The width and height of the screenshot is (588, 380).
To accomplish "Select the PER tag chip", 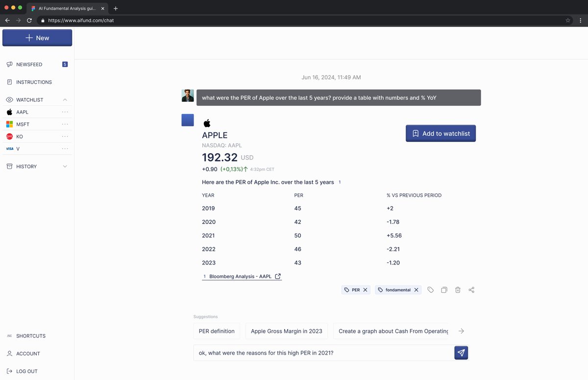I will [x=356, y=290].
